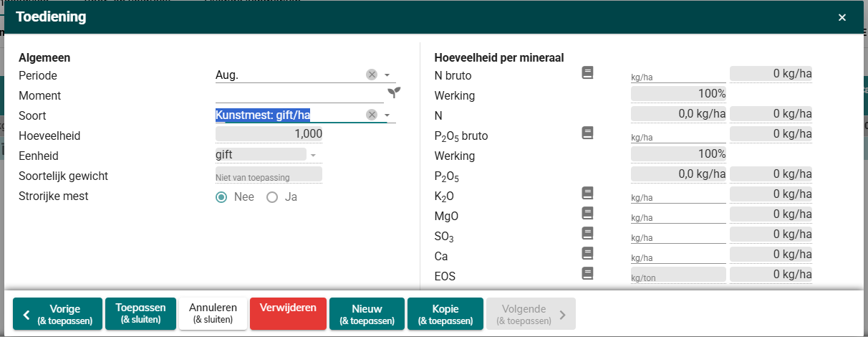The width and height of the screenshot is (868, 337).
Task: Click EOS kg/ton input field
Action: [x=677, y=275]
